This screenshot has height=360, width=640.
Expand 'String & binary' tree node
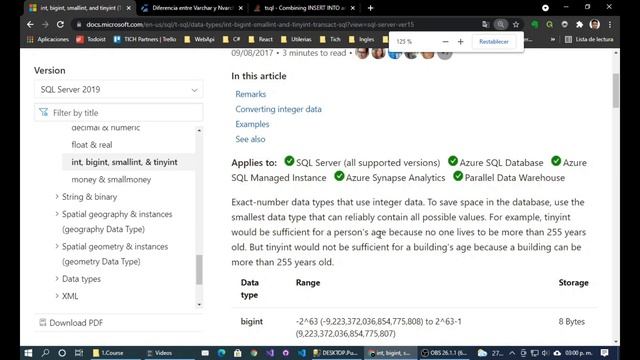57,197
